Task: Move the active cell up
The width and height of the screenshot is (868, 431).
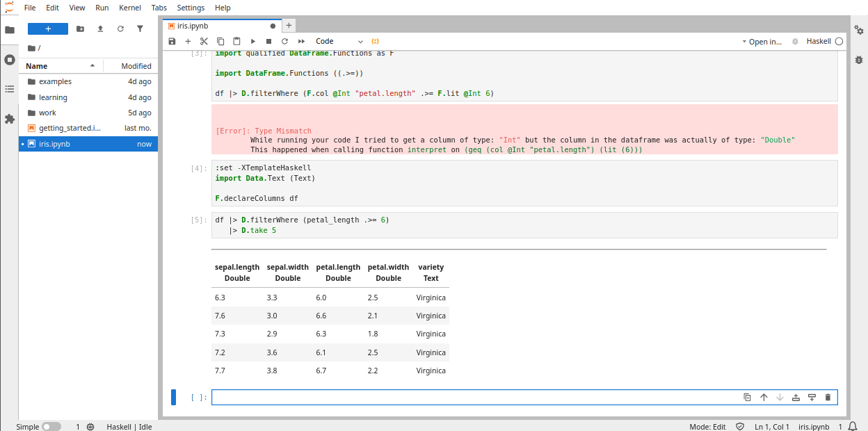Action: pyautogui.click(x=764, y=398)
